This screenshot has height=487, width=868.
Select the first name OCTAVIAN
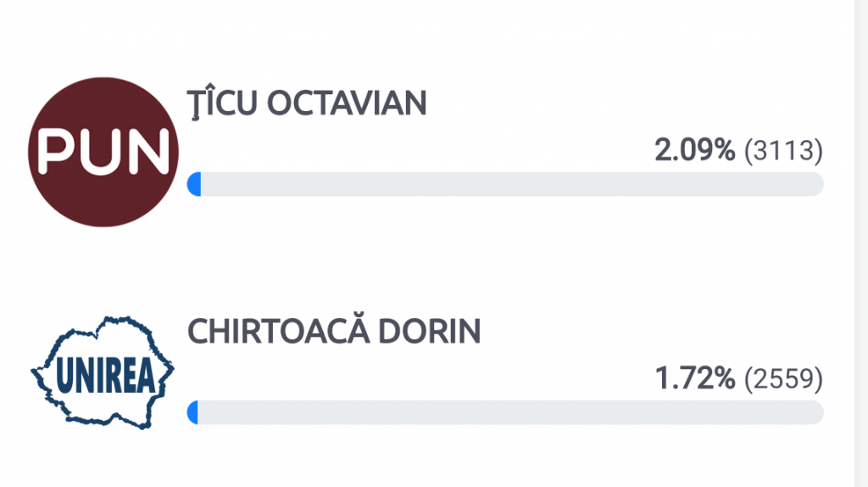point(347,103)
